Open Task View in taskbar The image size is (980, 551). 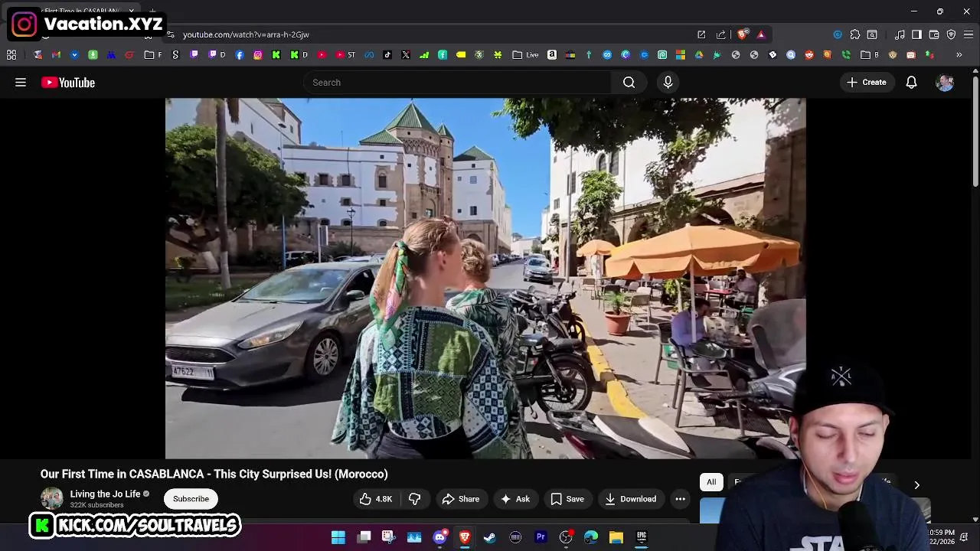[364, 537]
